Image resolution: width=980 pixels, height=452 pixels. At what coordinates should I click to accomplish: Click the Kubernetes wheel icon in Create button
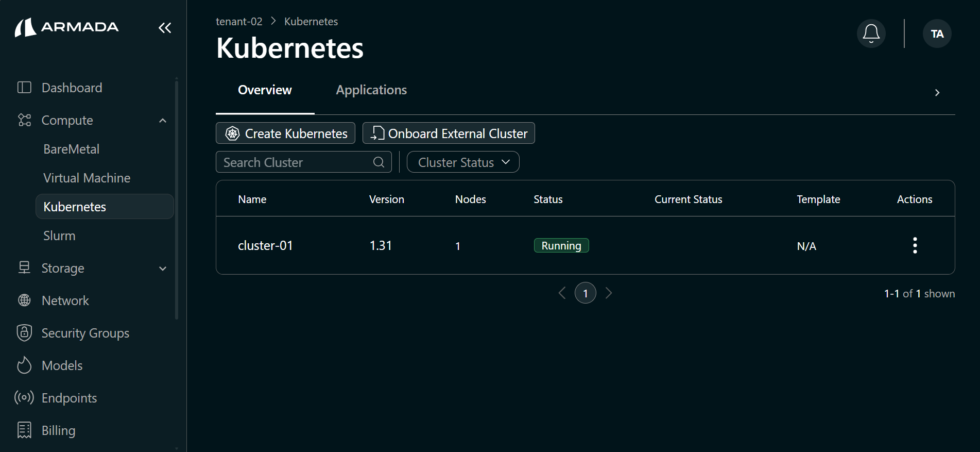click(x=233, y=133)
